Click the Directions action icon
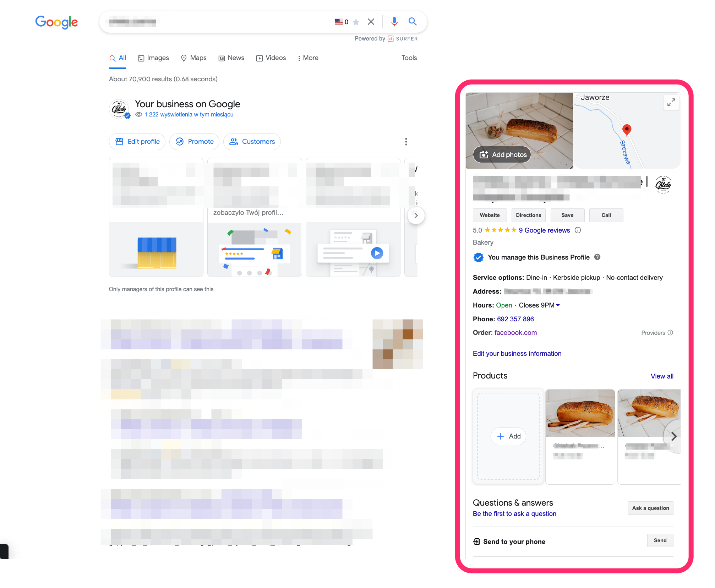The image size is (715, 588). 529,215
